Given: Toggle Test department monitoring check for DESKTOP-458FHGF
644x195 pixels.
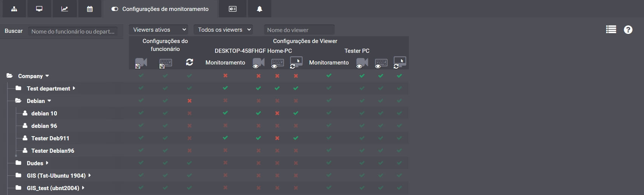Looking at the screenshot, I should pyautogui.click(x=225, y=88).
